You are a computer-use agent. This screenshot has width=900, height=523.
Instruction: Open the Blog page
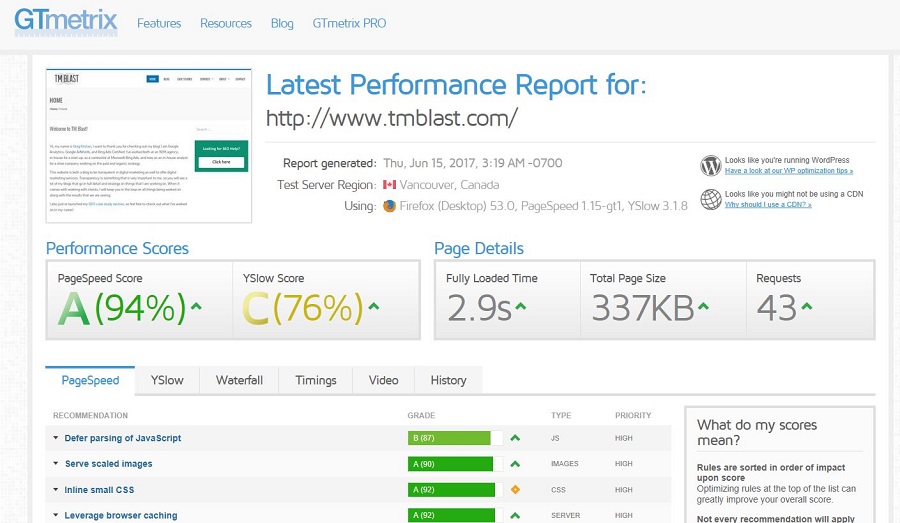pyautogui.click(x=282, y=24)
